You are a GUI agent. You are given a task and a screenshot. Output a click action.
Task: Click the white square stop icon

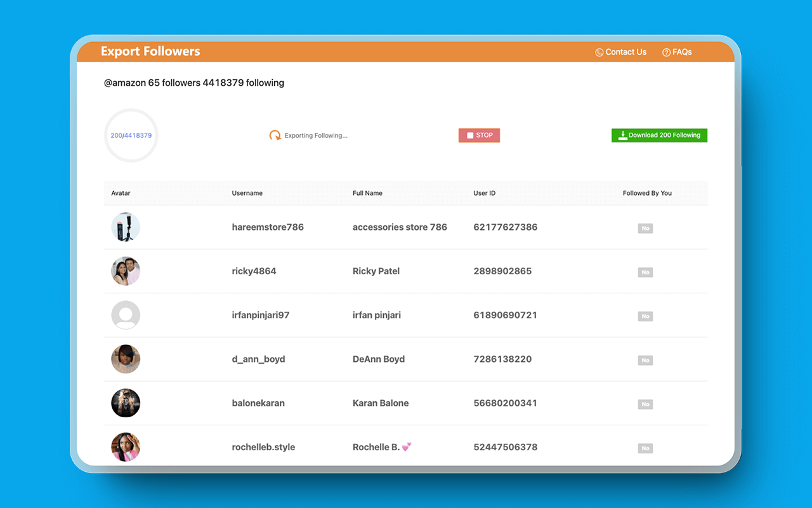[469, 135]
